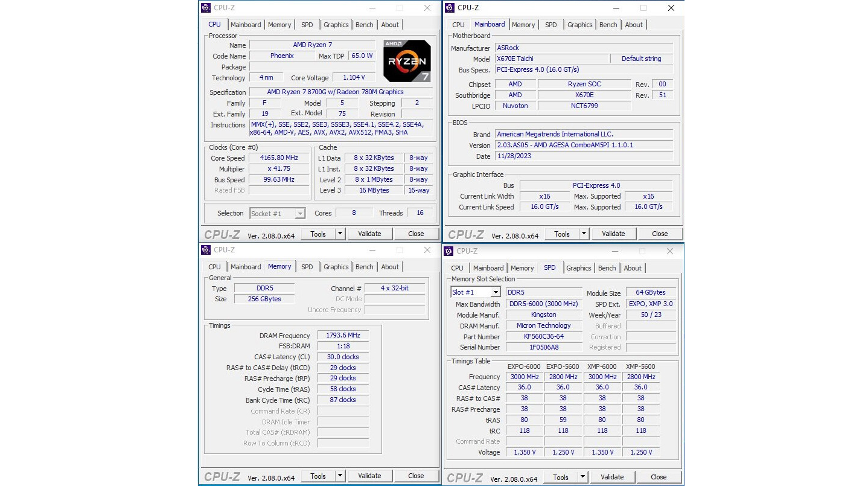This screenshot has height=486, width=868.
Task: Click Validate in the Memory window
Action: click(369, 476)
